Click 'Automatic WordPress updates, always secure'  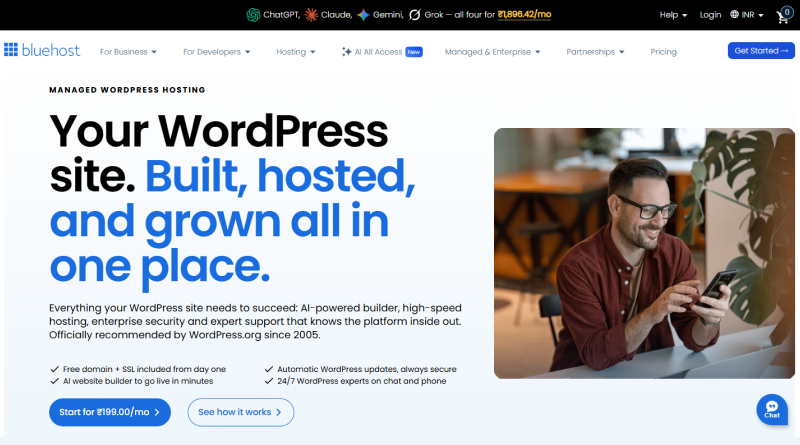[367, 369]
